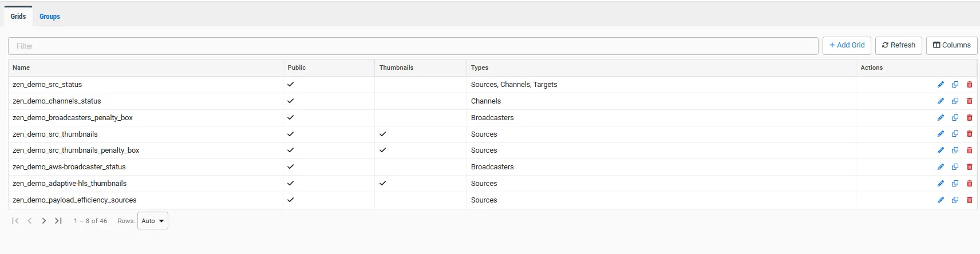The width and height of the screenshot is (980, 254).
Task: Click the '1 – 8 of 46' pagination text
Action: (x=90, y=221)
